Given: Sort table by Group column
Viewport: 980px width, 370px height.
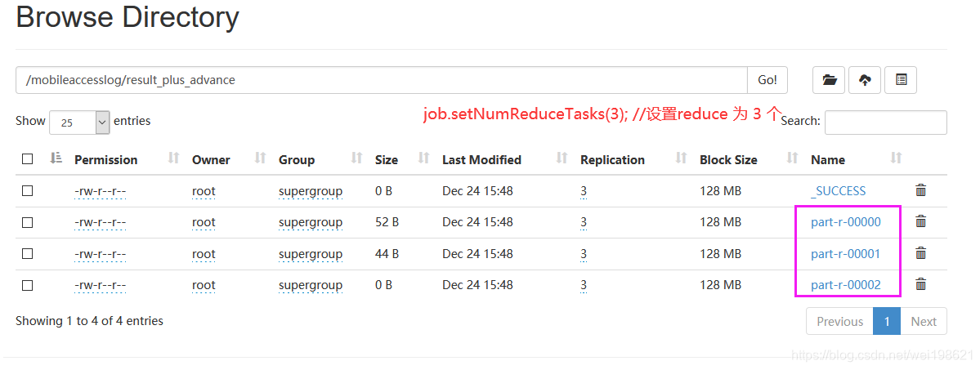Looking at the screenshot, I should 357,158.
